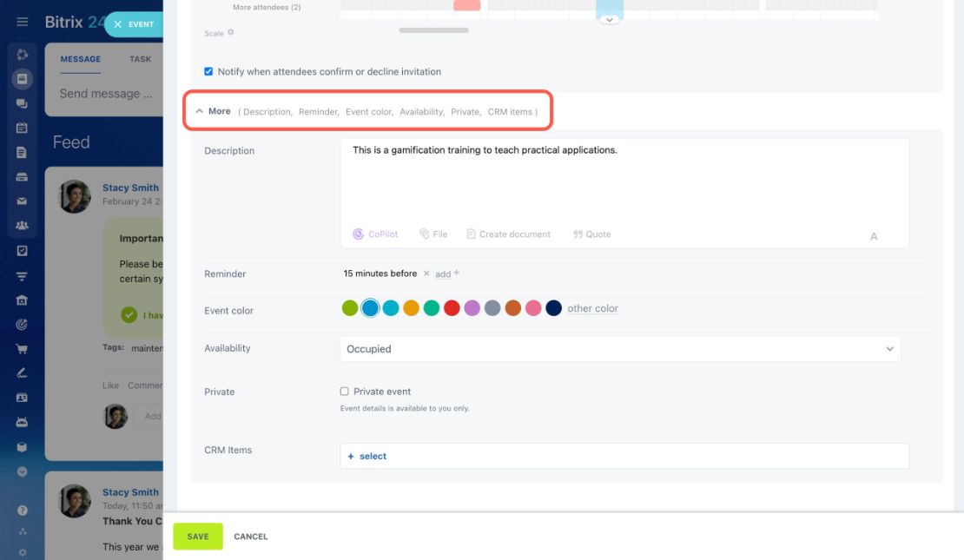Image resolution: width=964 pixels, height=560 pixels.
Task: Check the Private event checkbox
Action: (344, 392)
